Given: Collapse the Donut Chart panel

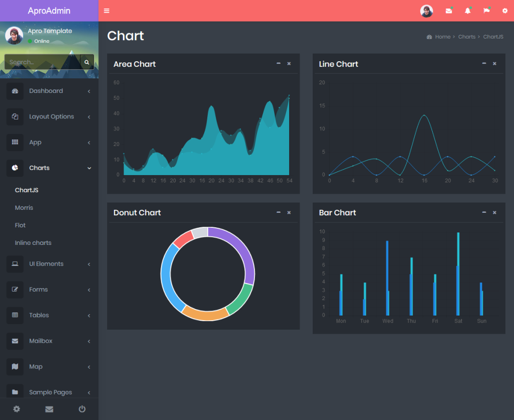Looking at the screenshot, I should coord(278,212).
